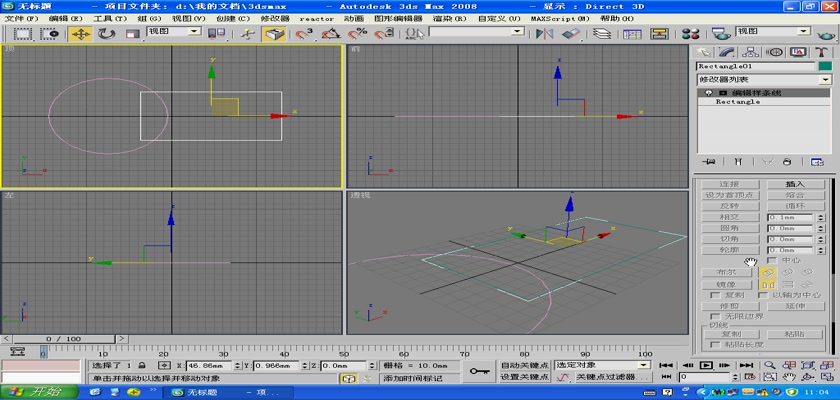Activate the Select and Rotate tool
Screen dimensions: 840x400
106,34
